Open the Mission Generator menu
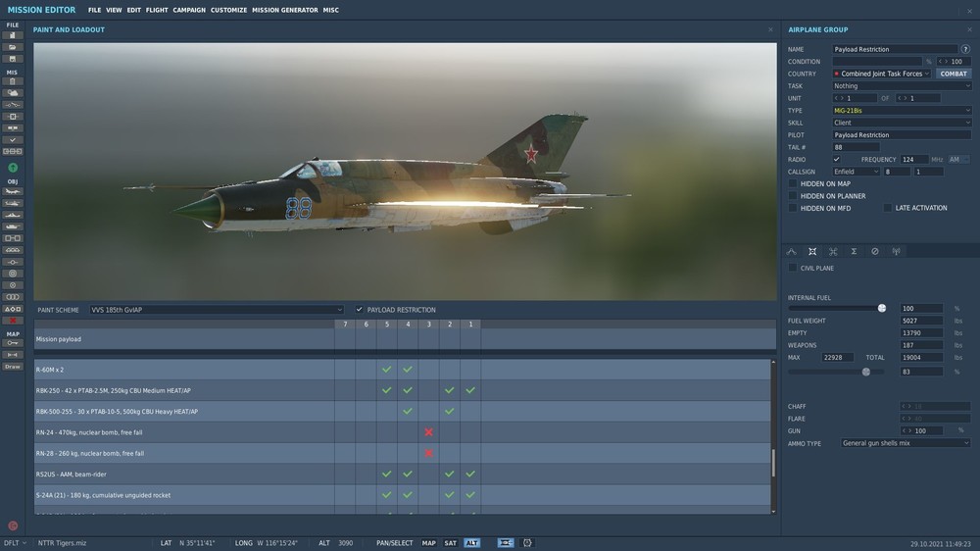 (285, 10)
